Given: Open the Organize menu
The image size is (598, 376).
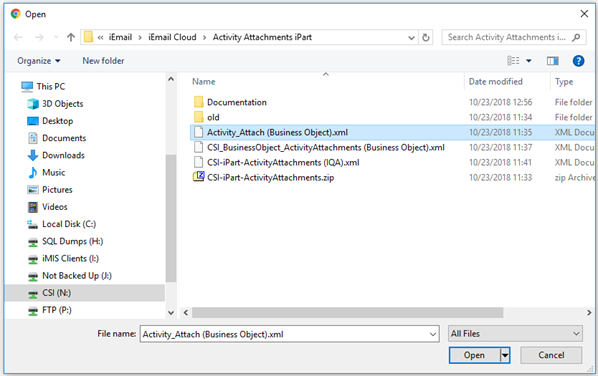Looking at the screenshot, I should tap(39, 61).
